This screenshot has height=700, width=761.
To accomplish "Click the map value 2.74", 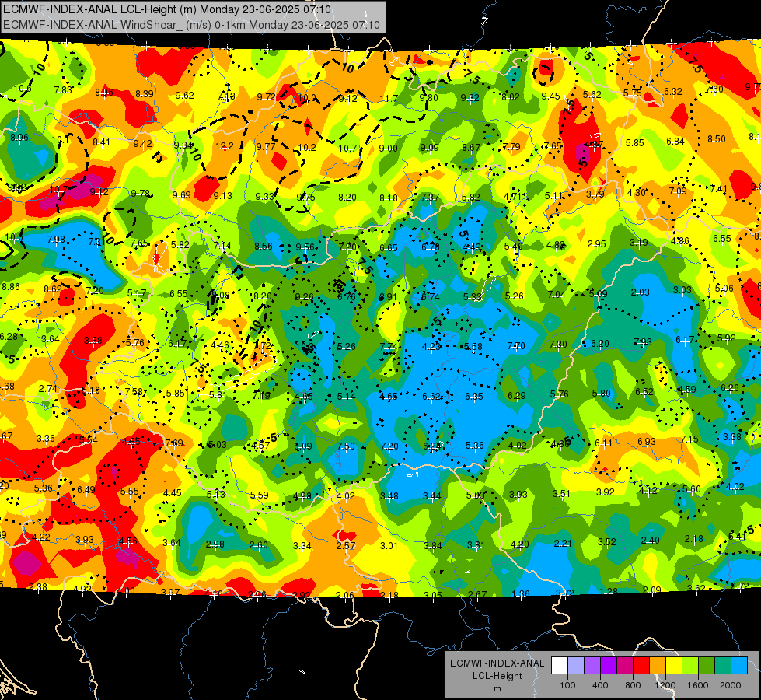I will coord(48,389).
